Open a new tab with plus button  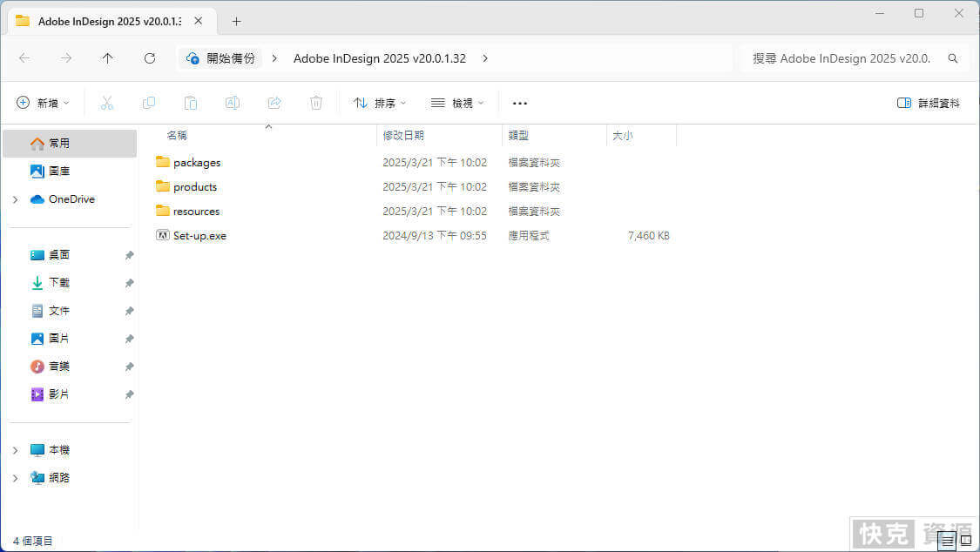(236, 21)
